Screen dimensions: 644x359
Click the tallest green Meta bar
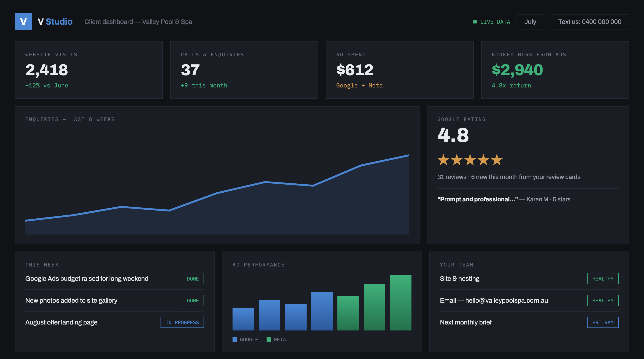coord(400,303)
